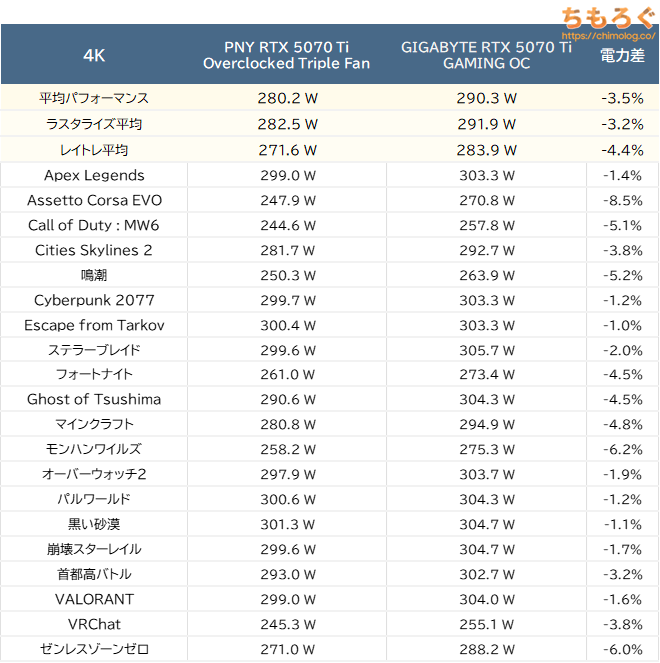Click the '282.5 W' value
Viewport: 660px width, 663px height.
(x=288, y=124)
